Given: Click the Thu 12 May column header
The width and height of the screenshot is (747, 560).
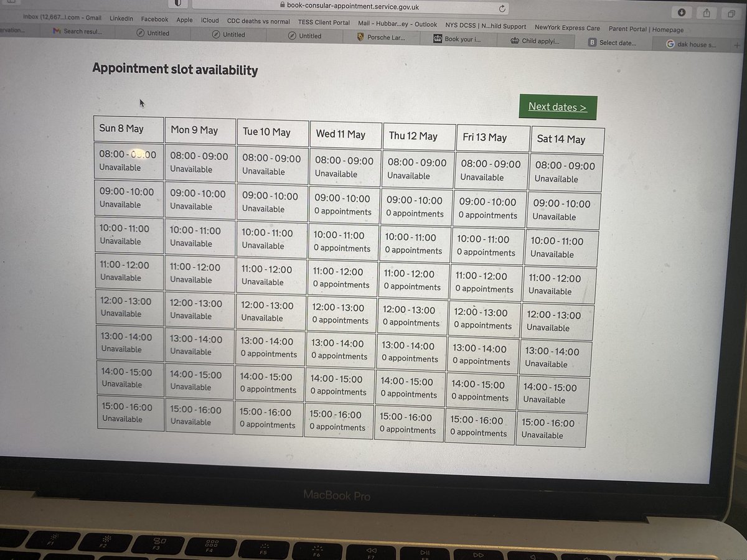Looking at the screenshot, I should coord(419,137).
